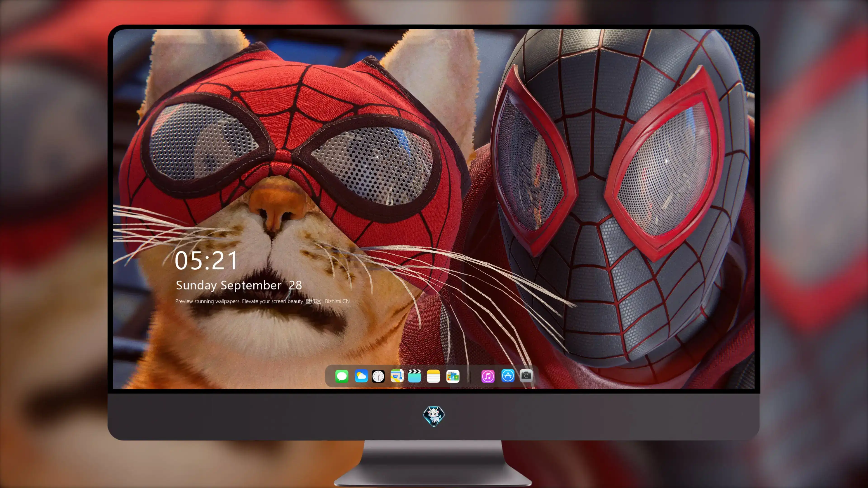
Task: Open the Camera app in the dock
Action: [526, 375]
